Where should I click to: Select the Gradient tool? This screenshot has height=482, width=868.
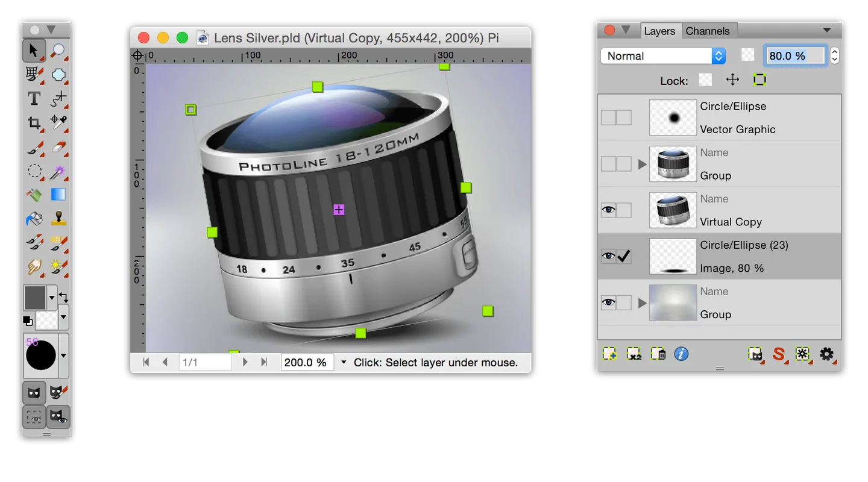click(58, 194)
